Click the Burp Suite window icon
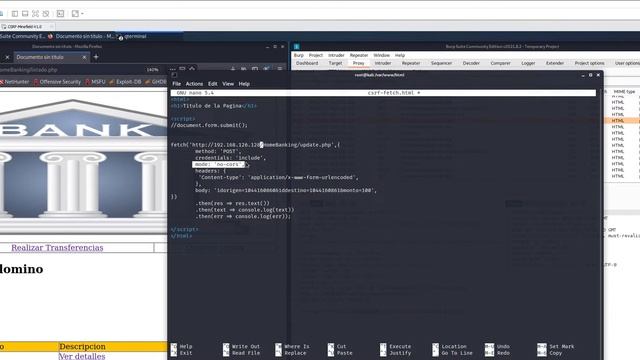This screenshot has width=640, height=360. 297,47
